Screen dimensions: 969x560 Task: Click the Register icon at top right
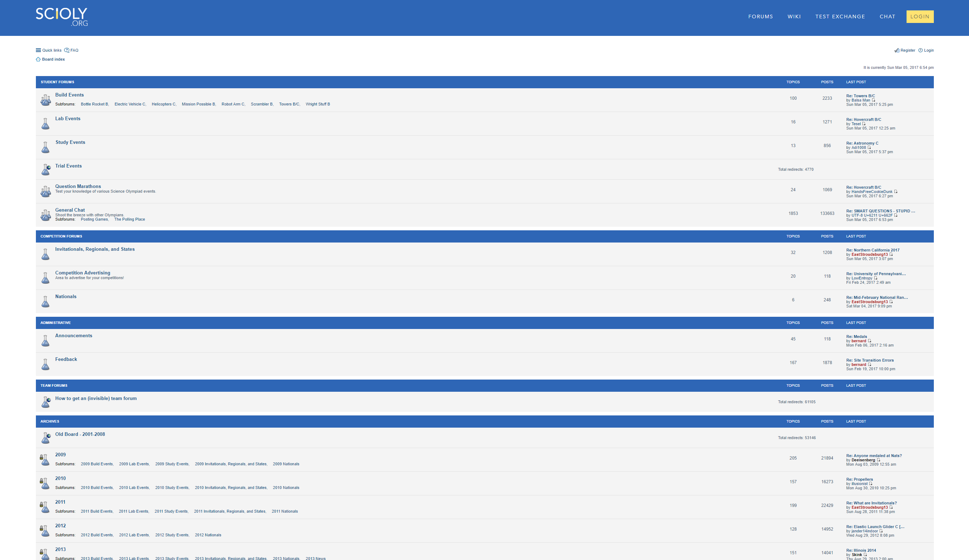tap(897, 50)
